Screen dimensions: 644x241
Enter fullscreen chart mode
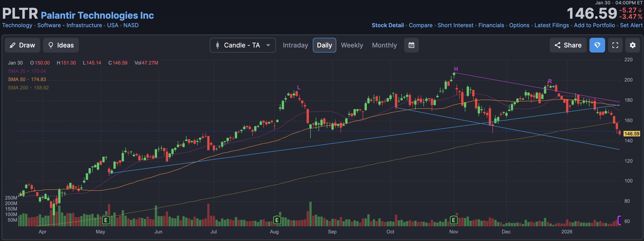click(615, 45)
